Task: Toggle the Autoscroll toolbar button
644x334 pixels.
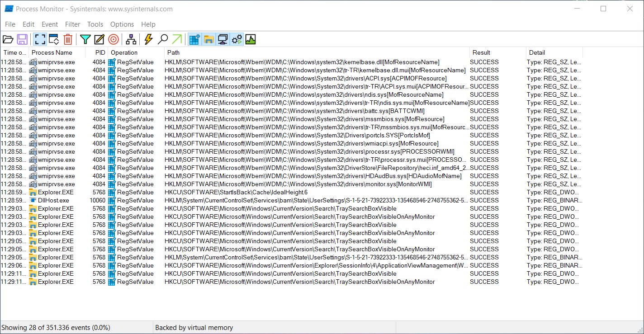Action: [x=54, y=39]
